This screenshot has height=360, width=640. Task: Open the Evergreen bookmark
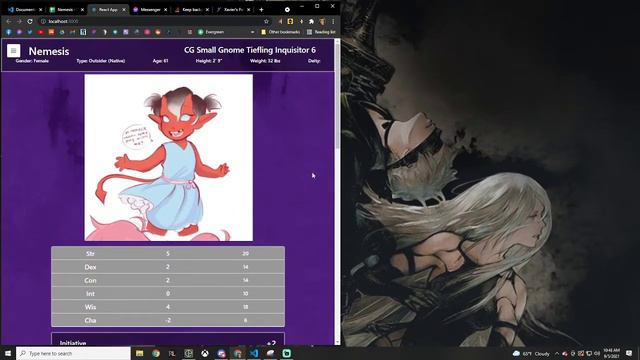(x=211, y=32)
